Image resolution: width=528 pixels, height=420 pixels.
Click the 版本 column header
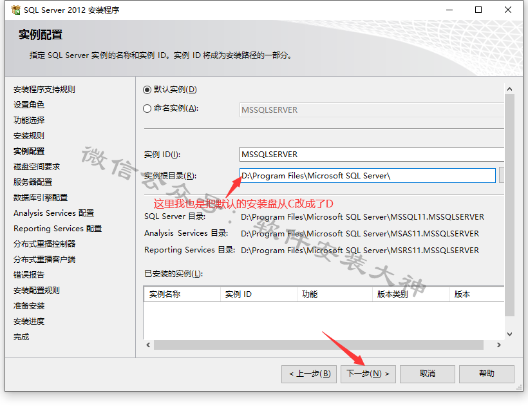(x=477, y=294)
